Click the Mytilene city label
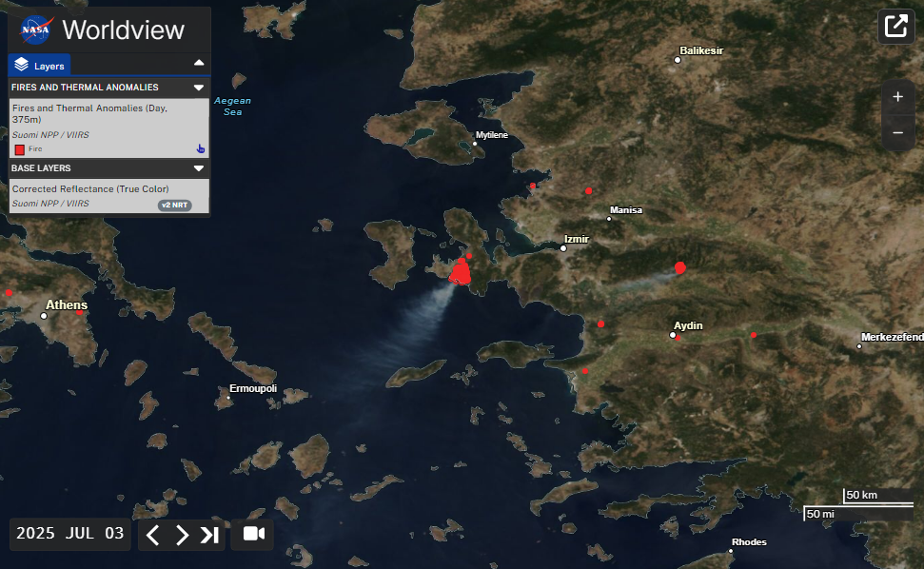The width and height of the screenshot is (924, 569). point(491,135)
